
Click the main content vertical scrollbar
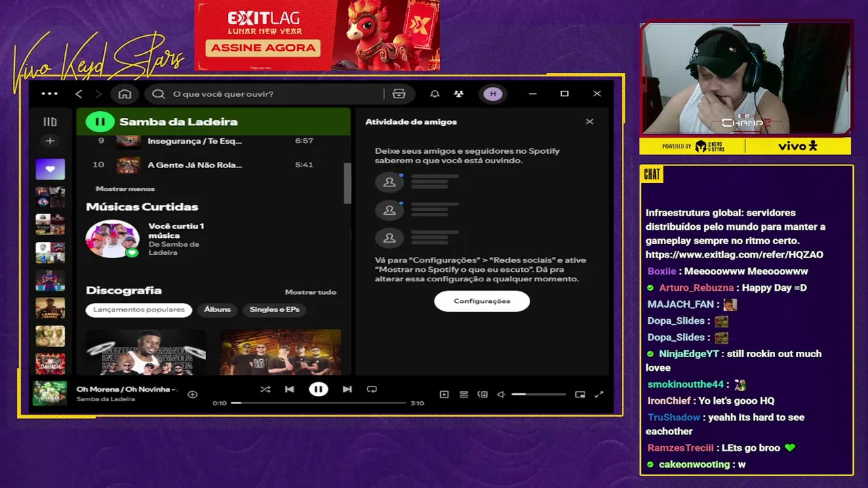pyautogui.click(x=348, y=183)
